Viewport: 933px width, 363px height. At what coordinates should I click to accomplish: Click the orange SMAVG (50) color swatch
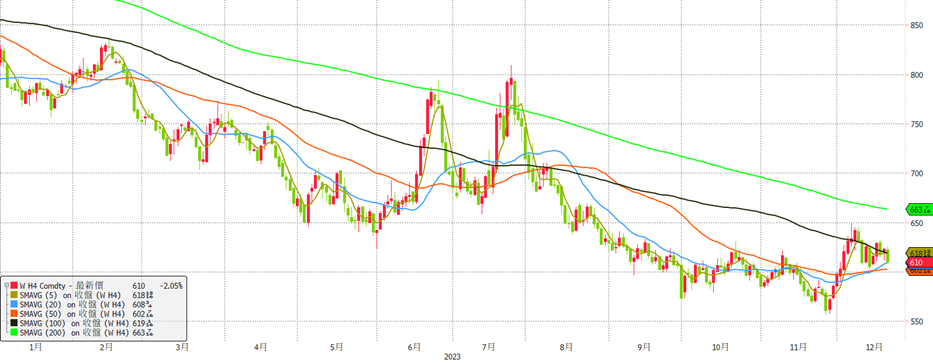click(x=14, y=314)
